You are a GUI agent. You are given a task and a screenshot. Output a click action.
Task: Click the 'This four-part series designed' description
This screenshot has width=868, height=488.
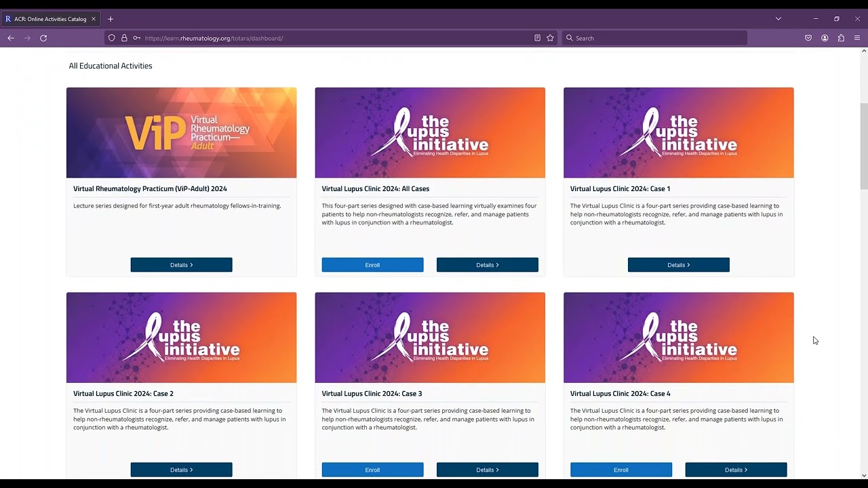click(x=429, y=214)
